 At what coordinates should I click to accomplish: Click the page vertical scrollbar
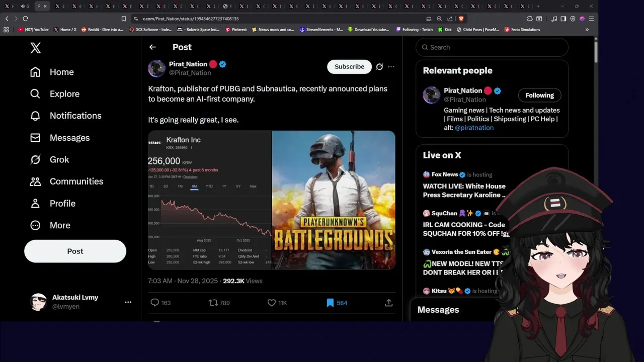coord(596,51)
